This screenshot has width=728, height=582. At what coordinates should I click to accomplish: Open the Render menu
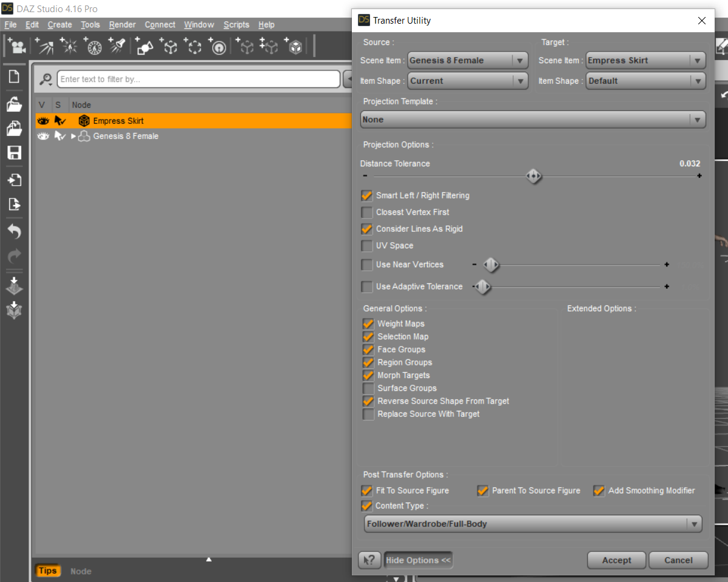(x=123, y=25)
